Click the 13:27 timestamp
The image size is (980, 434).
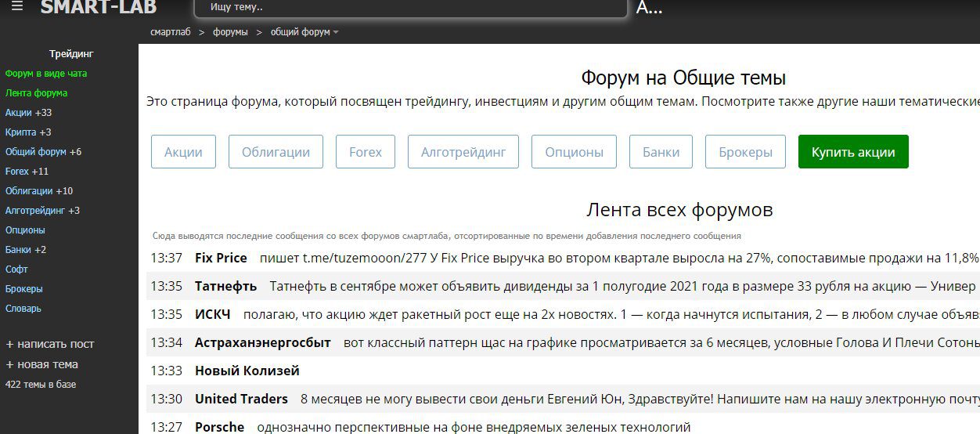click(x=166, y=427)
